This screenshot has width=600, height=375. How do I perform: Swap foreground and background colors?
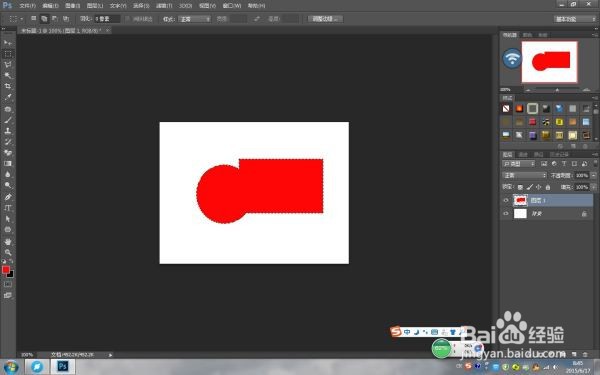tap(11, 261)
